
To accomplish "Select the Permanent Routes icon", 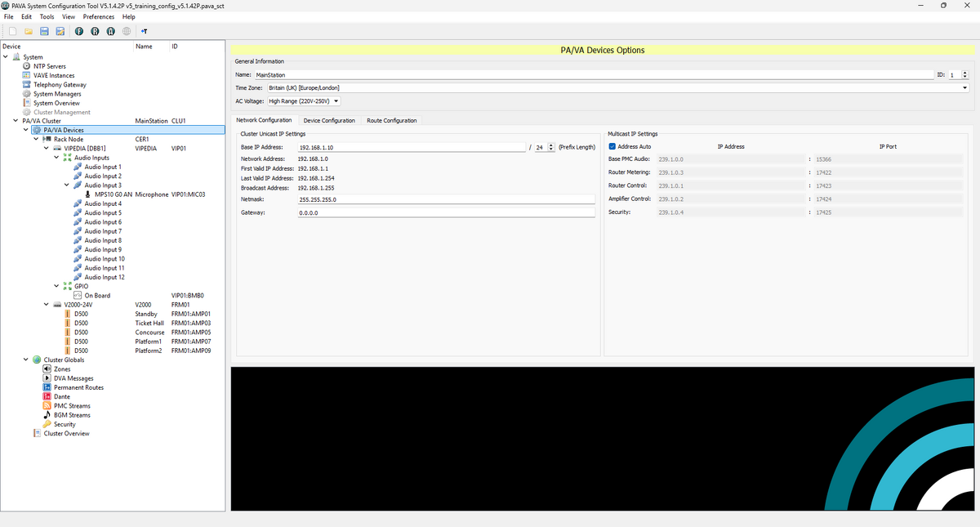I will pos(47,387).
